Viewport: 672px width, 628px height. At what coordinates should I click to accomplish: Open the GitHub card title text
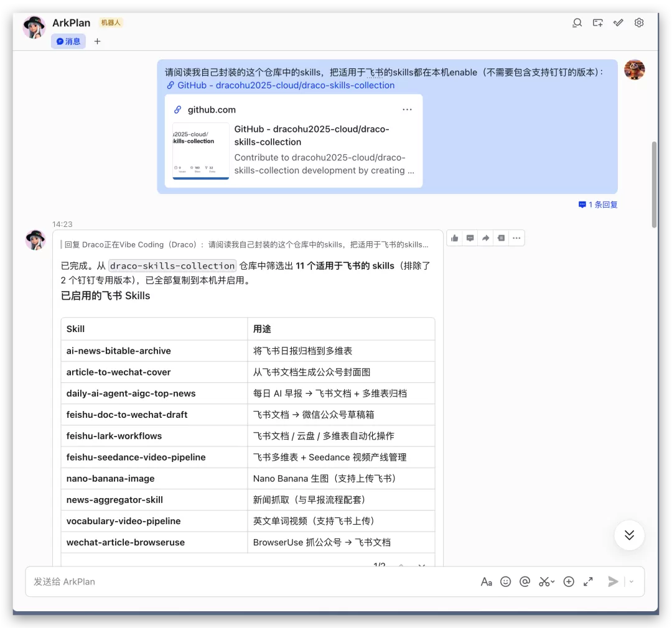pos(312,136)
